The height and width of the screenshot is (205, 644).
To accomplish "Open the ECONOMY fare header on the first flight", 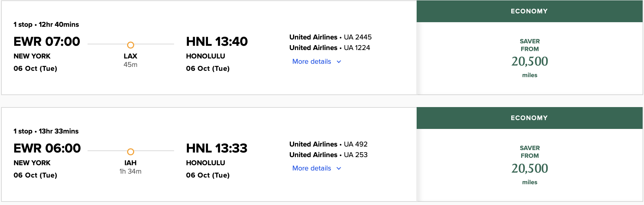I will tap(530, 11).
